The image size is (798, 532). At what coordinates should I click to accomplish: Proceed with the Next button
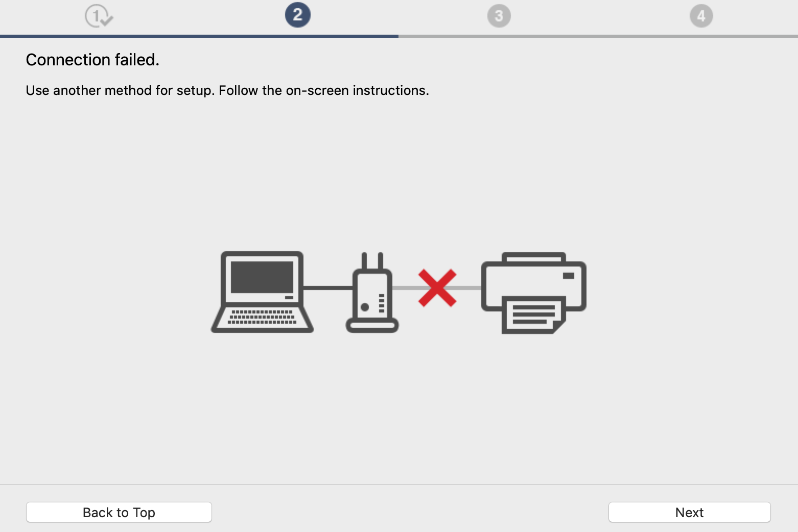coord(690,512)
